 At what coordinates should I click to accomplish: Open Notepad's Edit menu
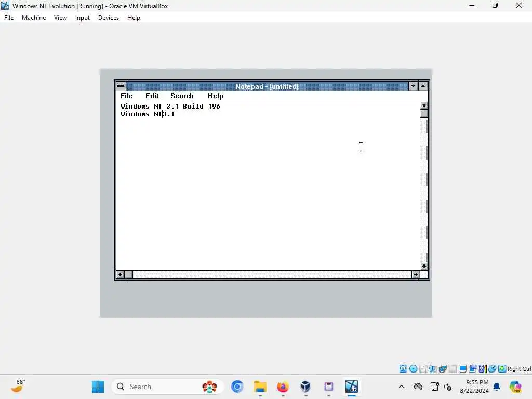tap(152, 96)
